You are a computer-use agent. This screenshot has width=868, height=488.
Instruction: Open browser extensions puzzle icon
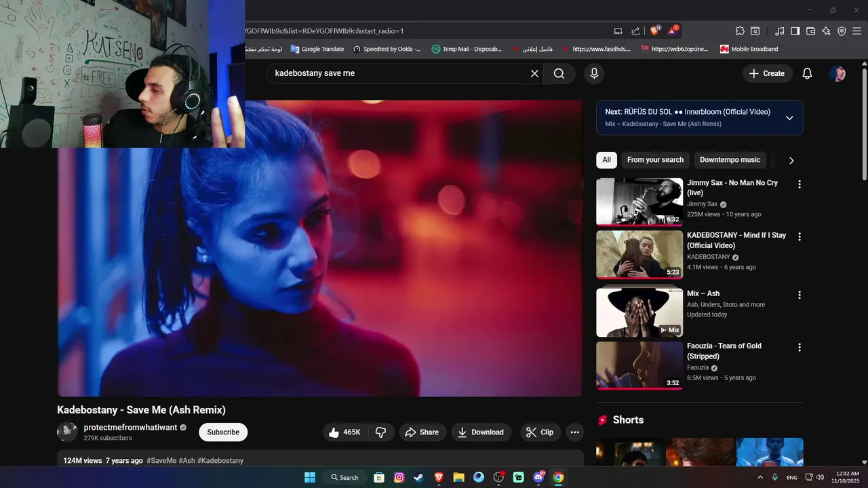pos(740,30)
